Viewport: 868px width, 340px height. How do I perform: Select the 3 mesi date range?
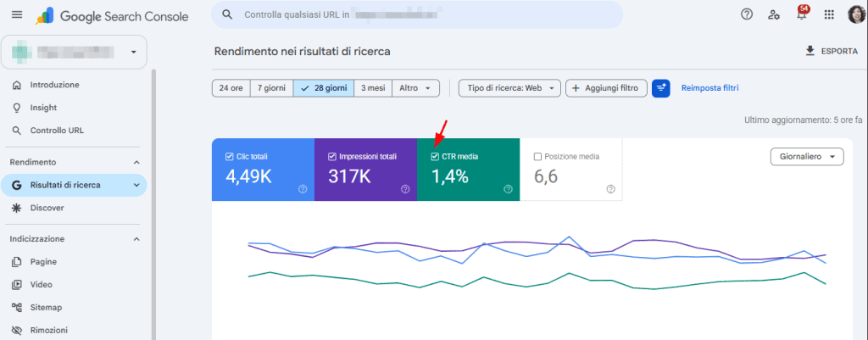(x=373, y=88)
